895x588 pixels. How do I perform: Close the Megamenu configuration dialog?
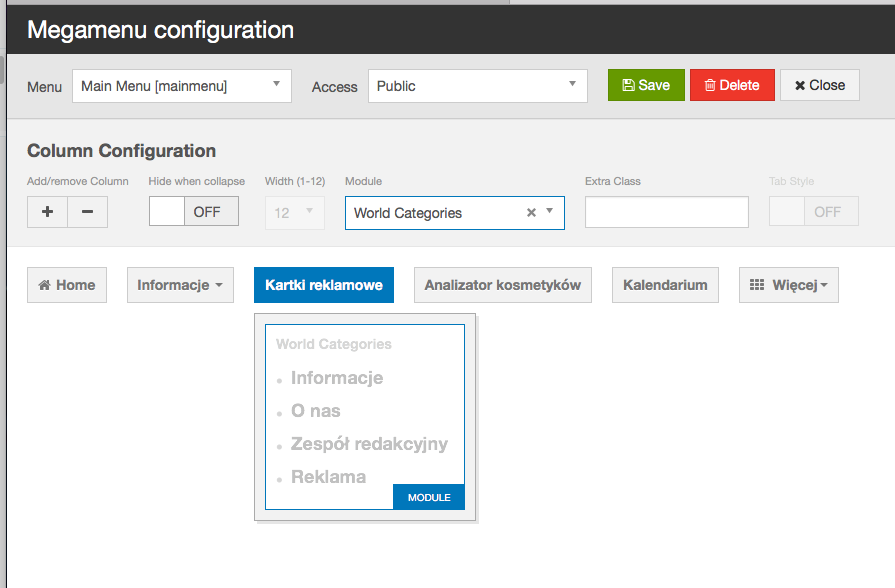(819, 85)
